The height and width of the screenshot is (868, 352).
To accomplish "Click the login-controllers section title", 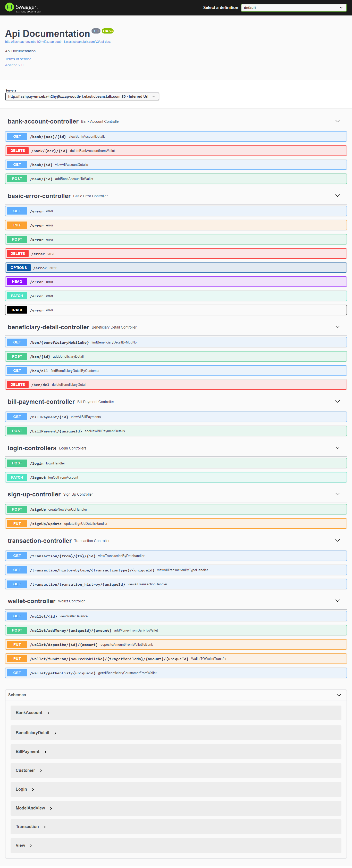I will (x=32, y=448).
